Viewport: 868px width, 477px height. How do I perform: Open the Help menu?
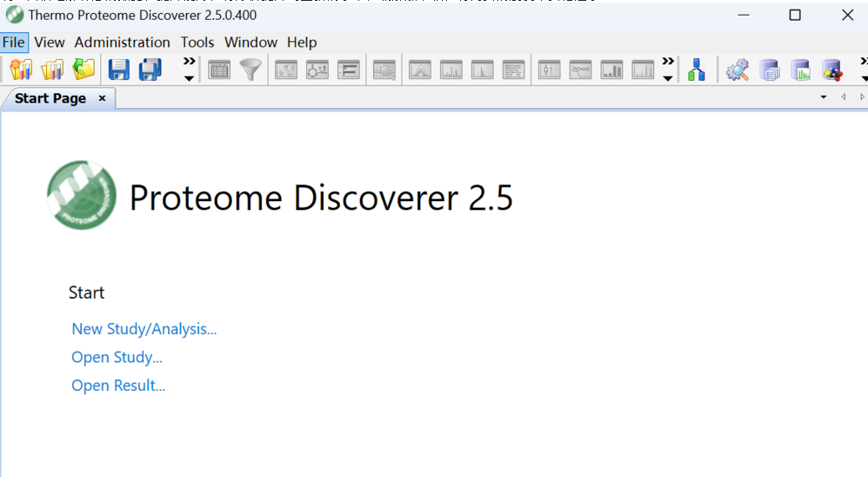click(302, 43)
